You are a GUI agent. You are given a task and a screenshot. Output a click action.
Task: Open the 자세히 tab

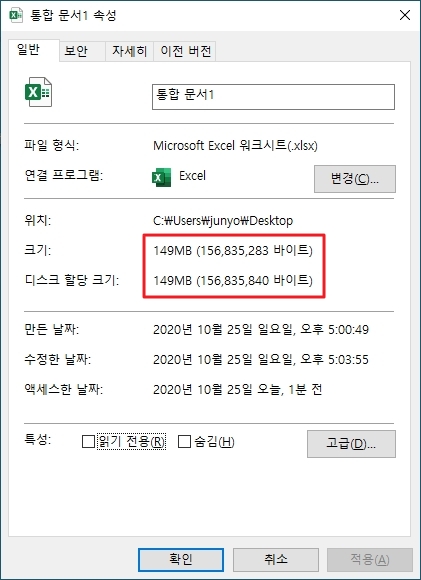pyautogui.click(x=129, y=51)
